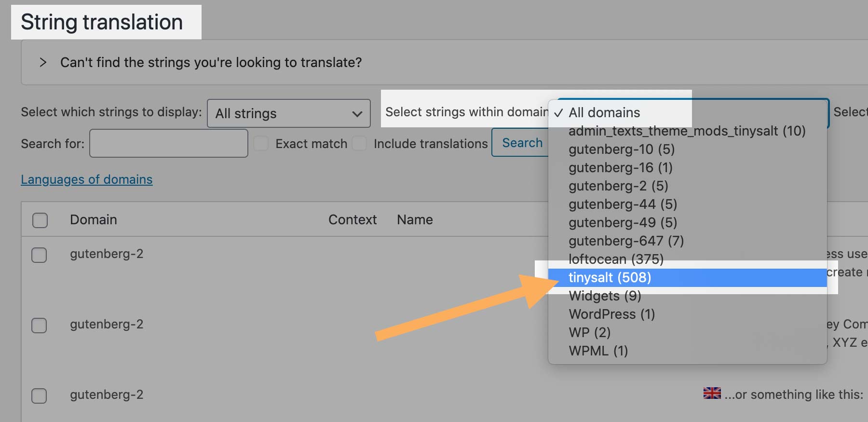868x422 pixels.
Task: Focus the "Search for" text field
Action: pos(169,143)
